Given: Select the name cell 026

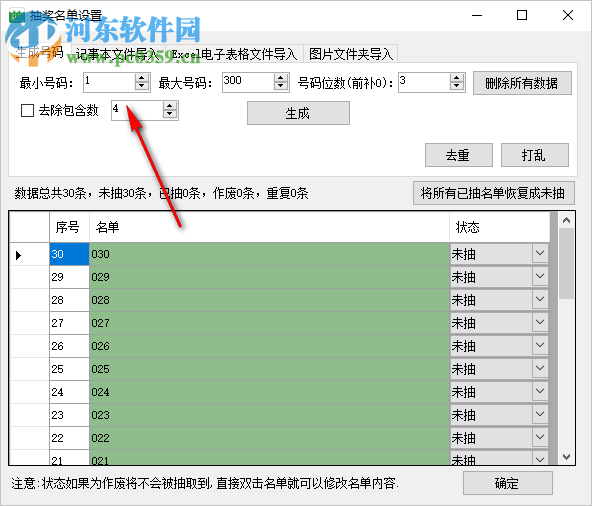Looking at the screenshot, I should pyautogui.click(x=269, y=346).
